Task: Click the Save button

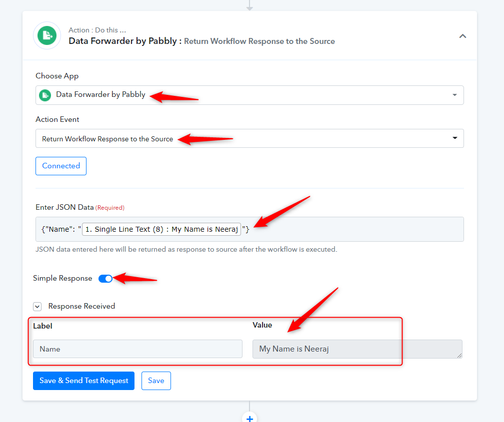Action: tap(156, 381)
